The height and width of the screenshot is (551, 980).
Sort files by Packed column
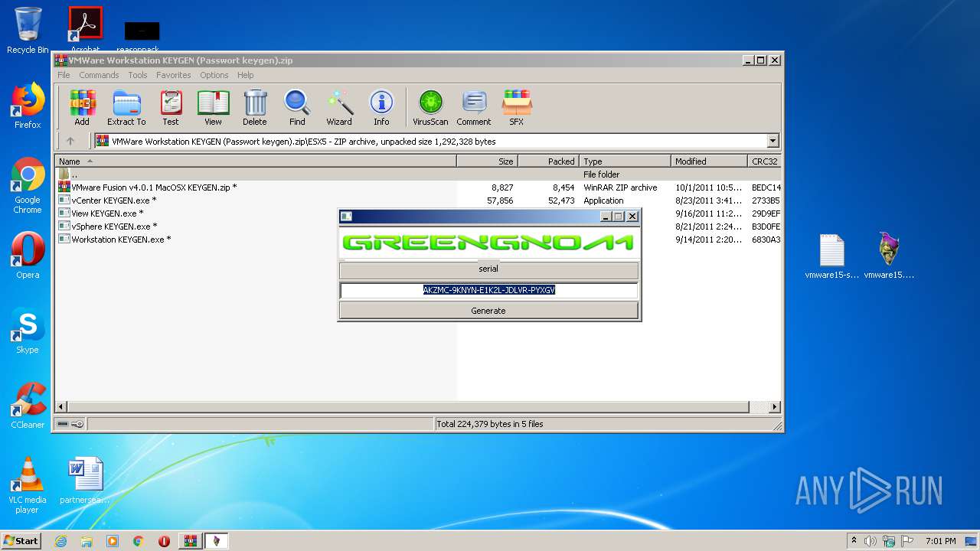point(548,161)
